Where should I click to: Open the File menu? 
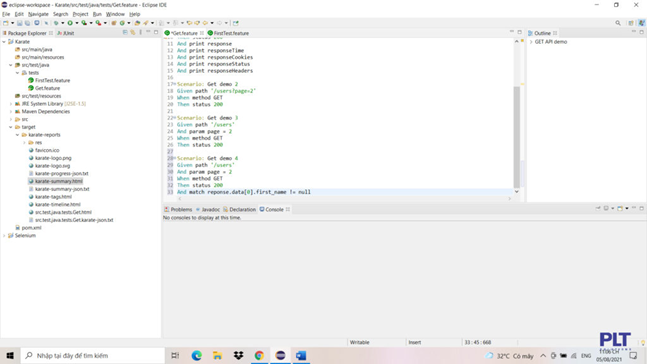(6, 14)
